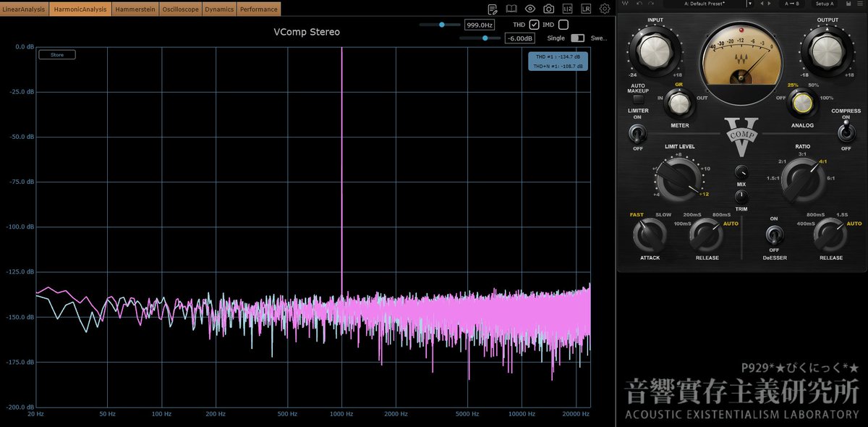Toggle the AUTO MAKEUP button
868x427 pixels.
(x=638, y=98)
